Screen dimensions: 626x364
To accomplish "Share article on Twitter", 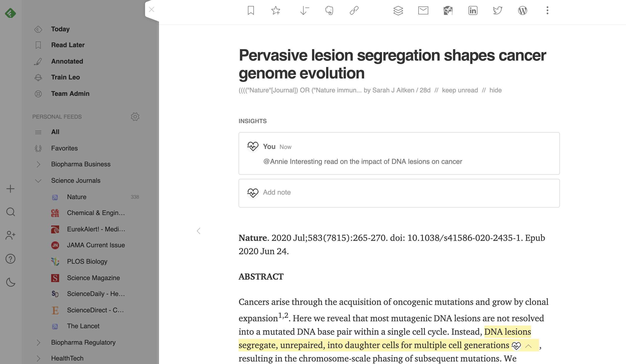I will click(x=498, y=10).
